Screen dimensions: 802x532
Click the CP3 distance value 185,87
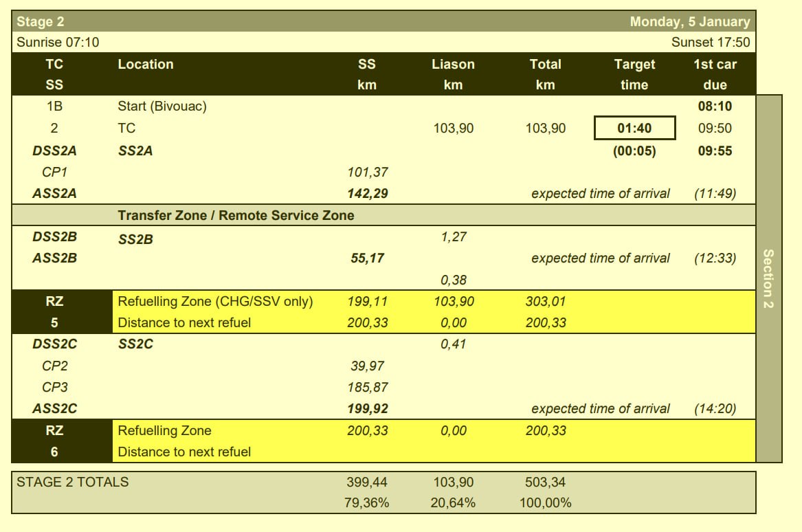368,387
